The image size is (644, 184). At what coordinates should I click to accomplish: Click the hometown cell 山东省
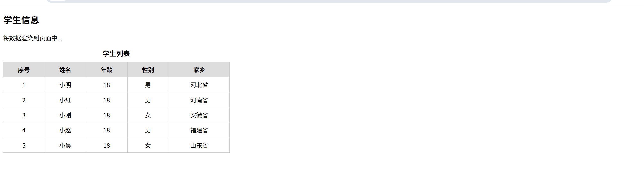(199, 145)
